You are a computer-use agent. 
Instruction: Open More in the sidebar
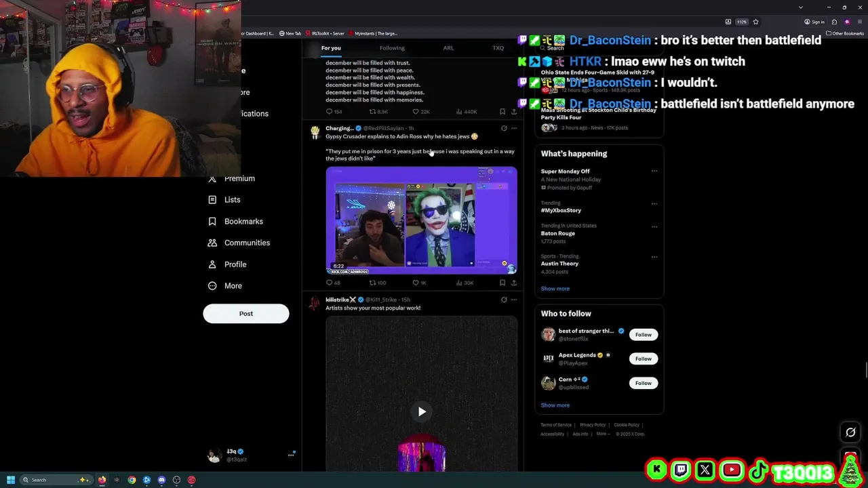click(x=224, y=286)
